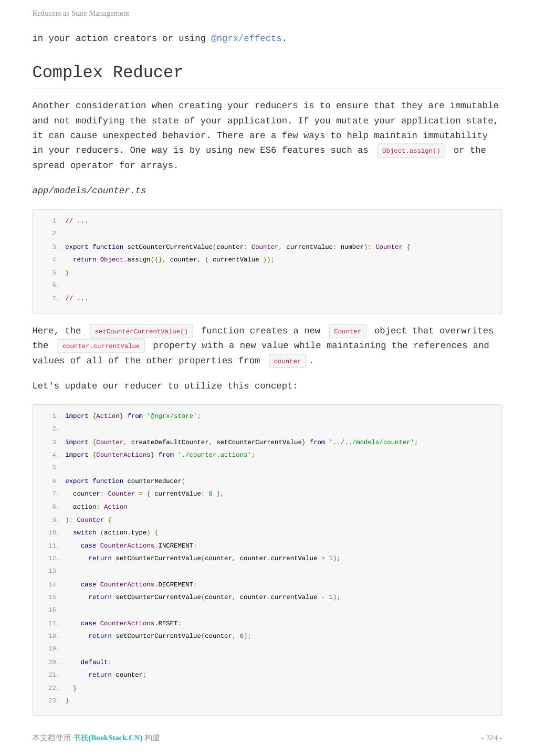Click the './counter.actions' import string
This screenshot has height=756, width=535.
[214, 455]
